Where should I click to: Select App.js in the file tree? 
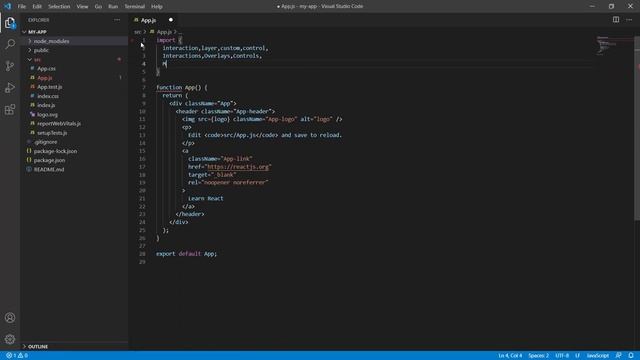45,78
